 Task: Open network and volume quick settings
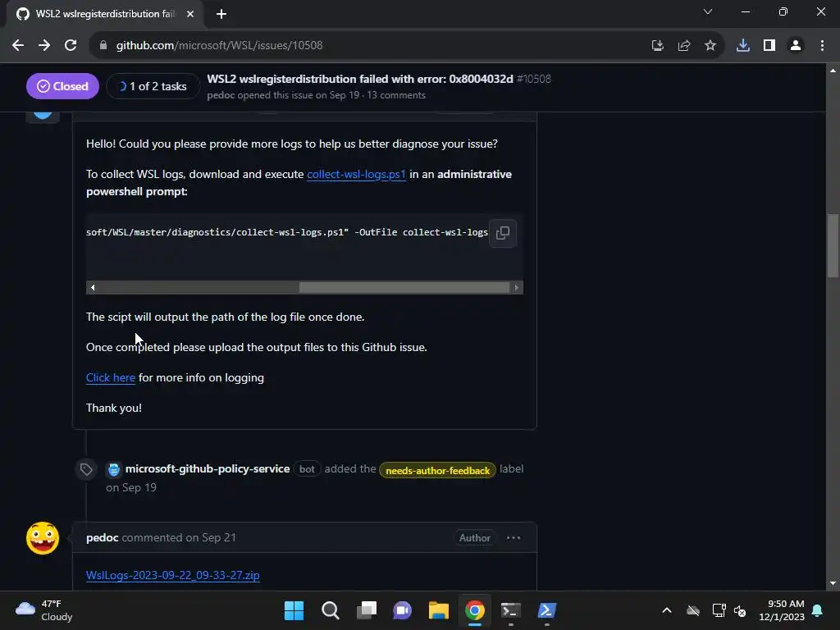pyautogui.click(x=729, y=610)
